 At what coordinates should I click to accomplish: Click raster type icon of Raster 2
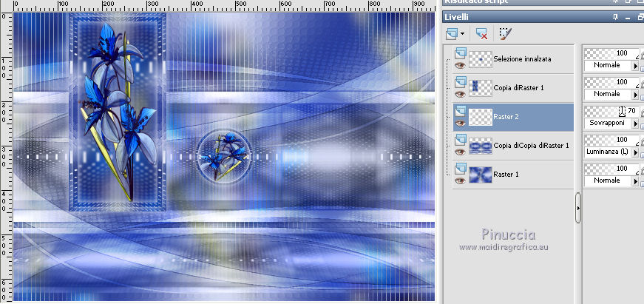[461, 110]
